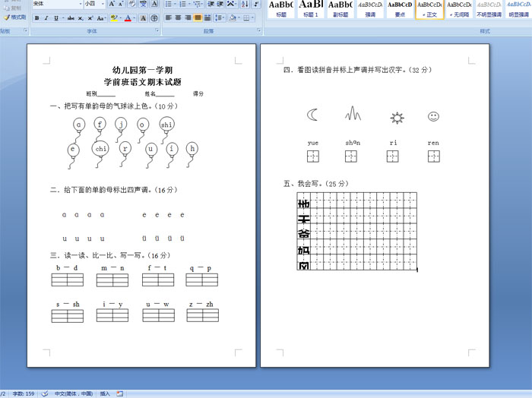Toggle underline formatting
Screen dimensions: 532x398
coord(56,18)
